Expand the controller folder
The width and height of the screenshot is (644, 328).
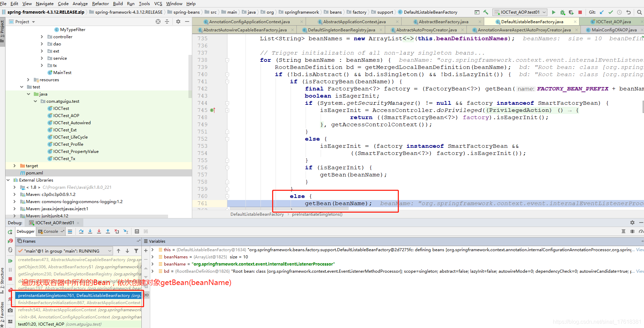click(x=42, y=37)
